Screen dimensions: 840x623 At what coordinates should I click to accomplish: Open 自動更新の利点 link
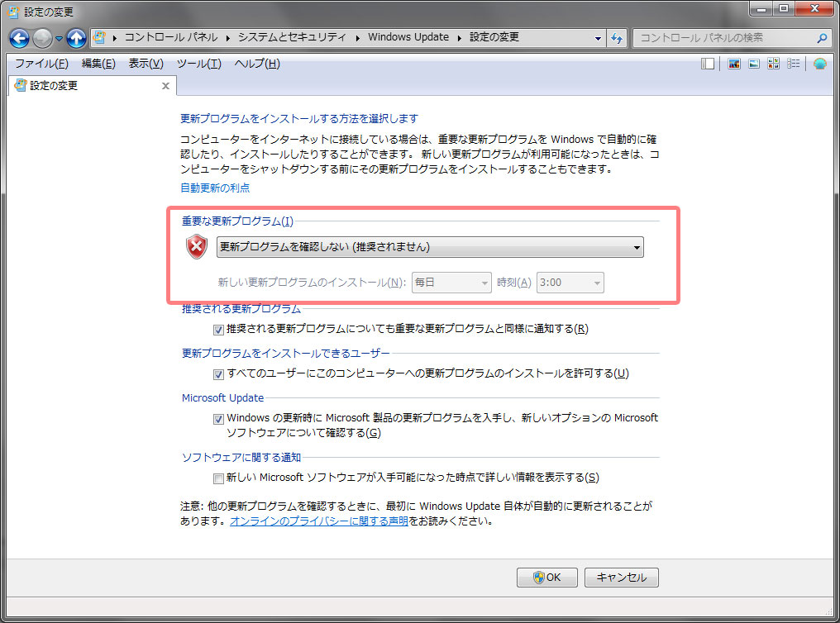pos(215,188)
